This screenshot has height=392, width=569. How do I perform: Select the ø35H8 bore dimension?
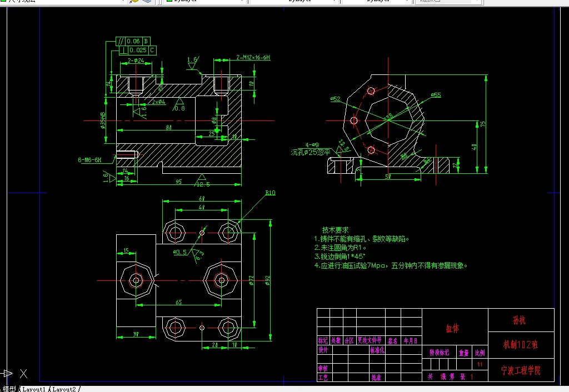pyautogui.click(x=103, y=121)
